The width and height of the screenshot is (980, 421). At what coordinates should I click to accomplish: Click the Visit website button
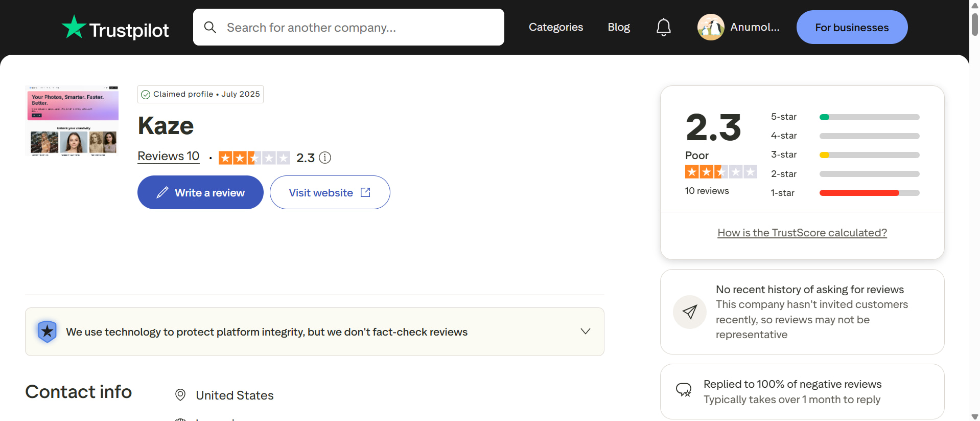point(330,192)
